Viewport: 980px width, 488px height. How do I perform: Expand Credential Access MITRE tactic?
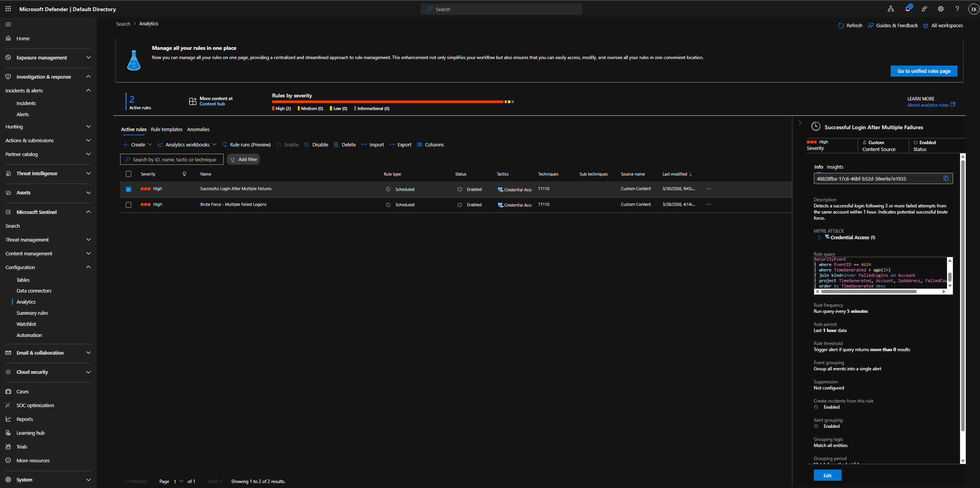(819, 238)
